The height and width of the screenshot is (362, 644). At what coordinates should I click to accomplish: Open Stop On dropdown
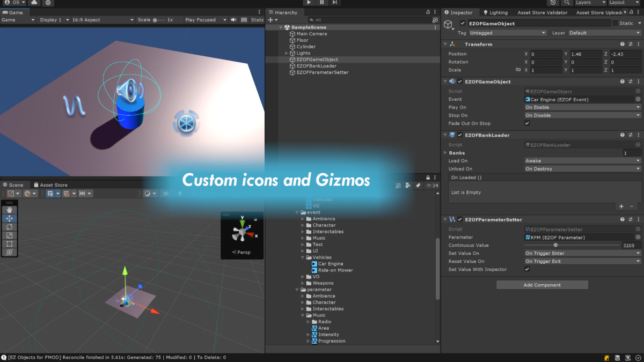click(x=583, y=115)
